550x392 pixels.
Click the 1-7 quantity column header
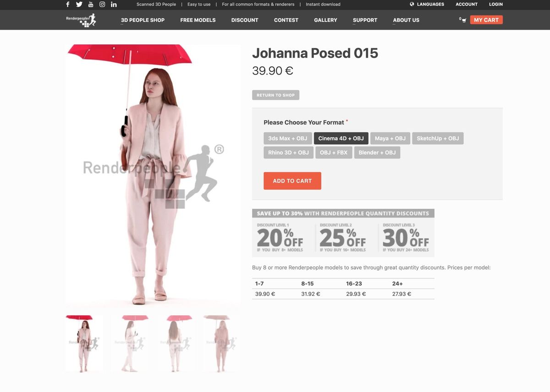tap(259, 283)
